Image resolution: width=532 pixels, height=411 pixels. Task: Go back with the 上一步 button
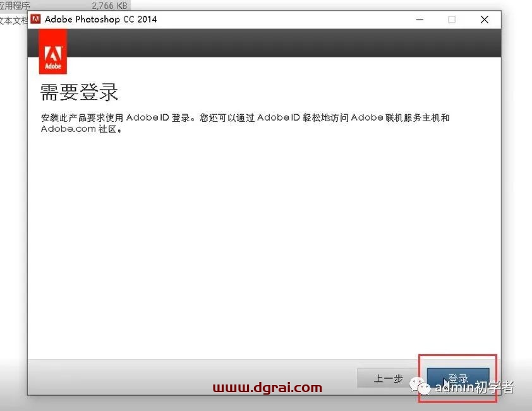click(x=388, y=378)
